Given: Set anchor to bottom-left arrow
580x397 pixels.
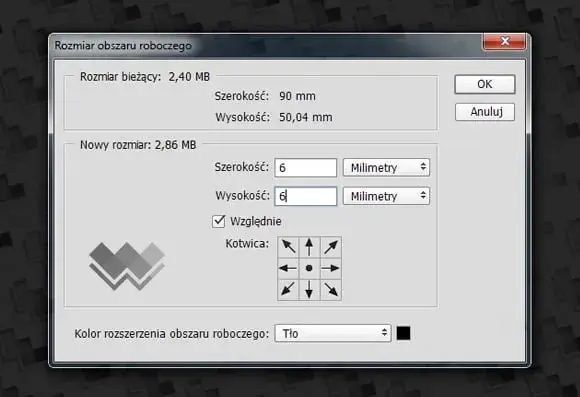Looking at the screenshot, I should 288,289.
